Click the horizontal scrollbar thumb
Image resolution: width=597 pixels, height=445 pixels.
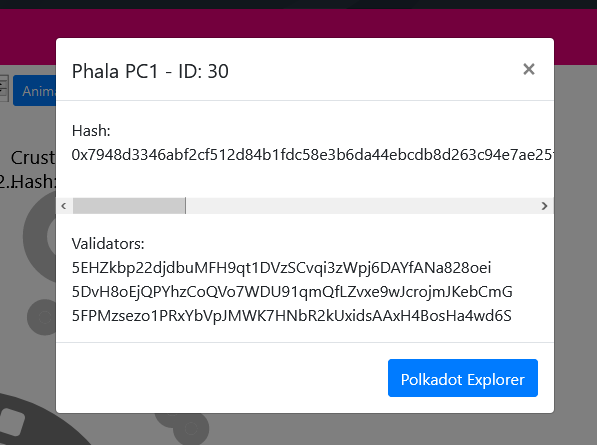[129, 206]
